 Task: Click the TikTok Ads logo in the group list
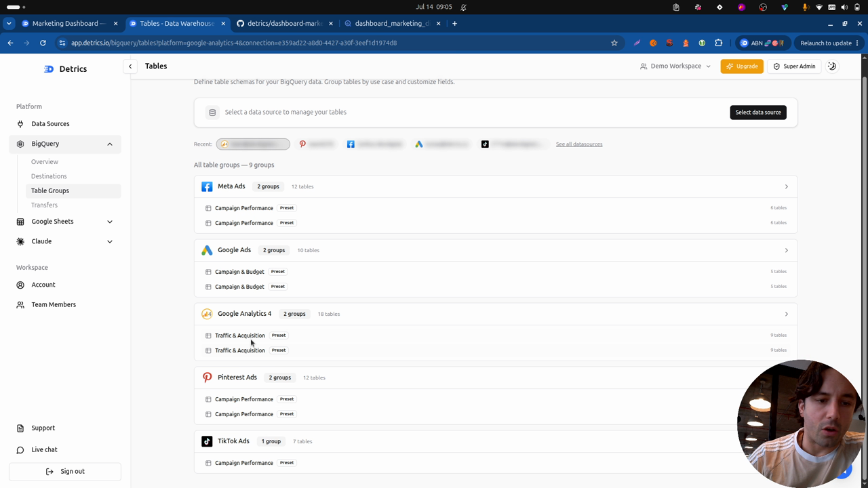tap(207, 441)
